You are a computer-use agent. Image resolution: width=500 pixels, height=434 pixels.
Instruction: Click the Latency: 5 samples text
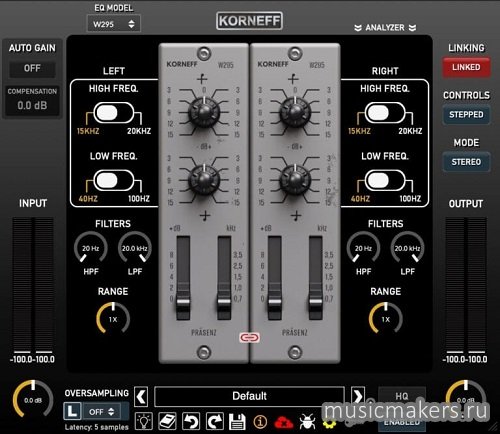97,427
